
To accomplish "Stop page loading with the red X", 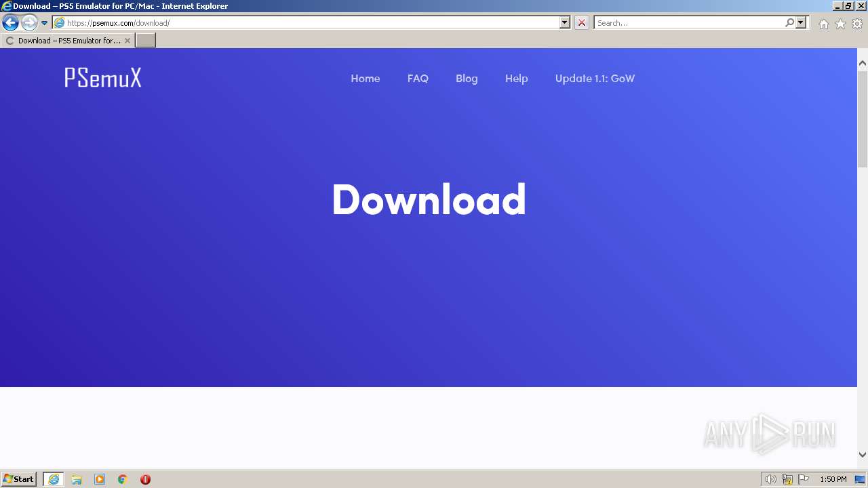I will click(x=582, y=22).
